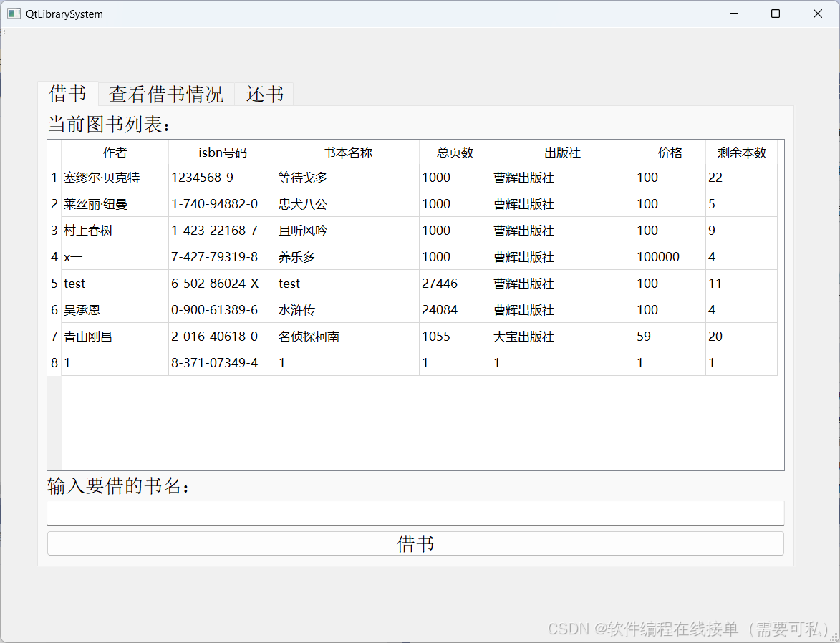
Task: Select the remaining count 22
Action: [x=741, y=178]
